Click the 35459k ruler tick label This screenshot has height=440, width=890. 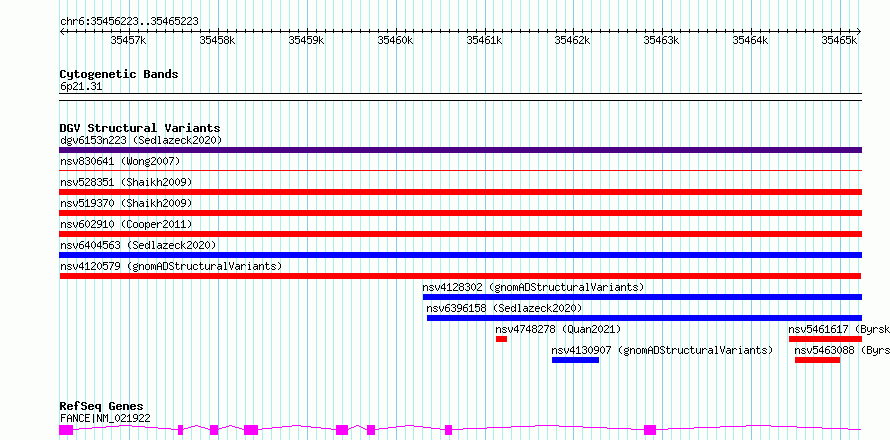(307, 40)
